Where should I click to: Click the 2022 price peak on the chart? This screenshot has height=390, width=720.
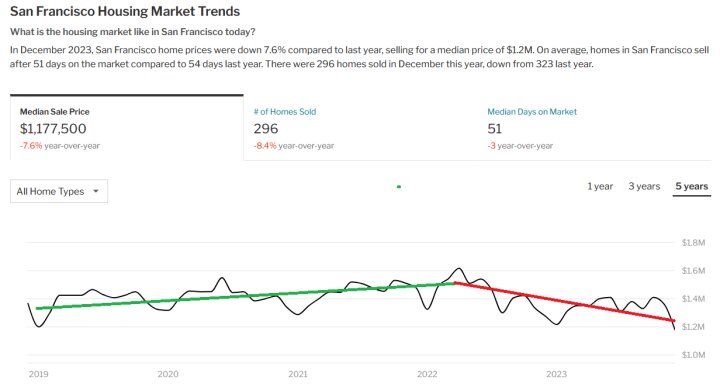(458, 269)
